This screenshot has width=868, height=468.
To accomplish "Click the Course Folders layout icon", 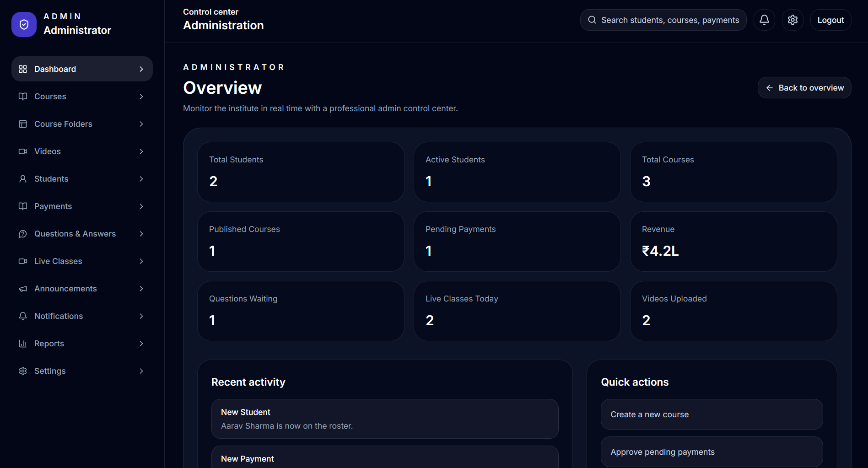I will coord(23,124).
